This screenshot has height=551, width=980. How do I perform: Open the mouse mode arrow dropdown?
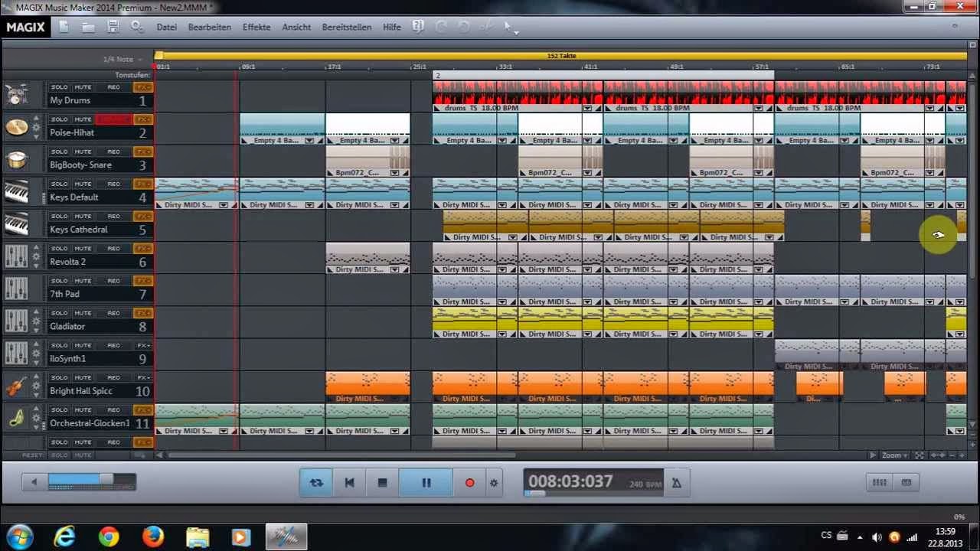point(510,28)
